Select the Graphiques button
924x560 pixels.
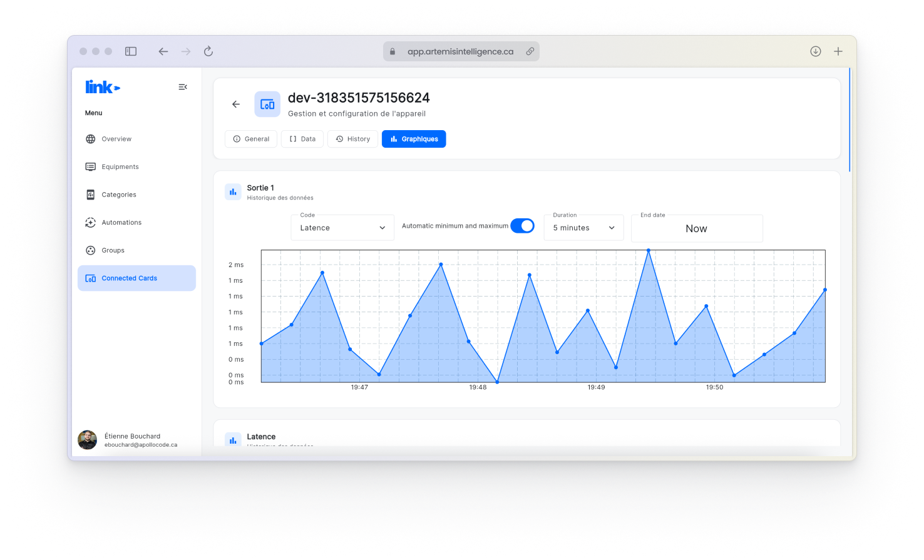pos(413,138)
